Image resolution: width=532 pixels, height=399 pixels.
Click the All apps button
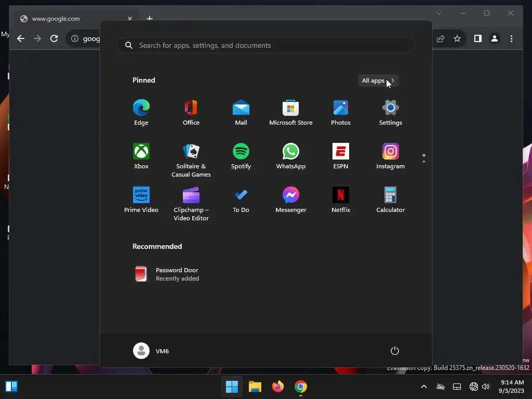pyautogui.click(x=378, y=81)
